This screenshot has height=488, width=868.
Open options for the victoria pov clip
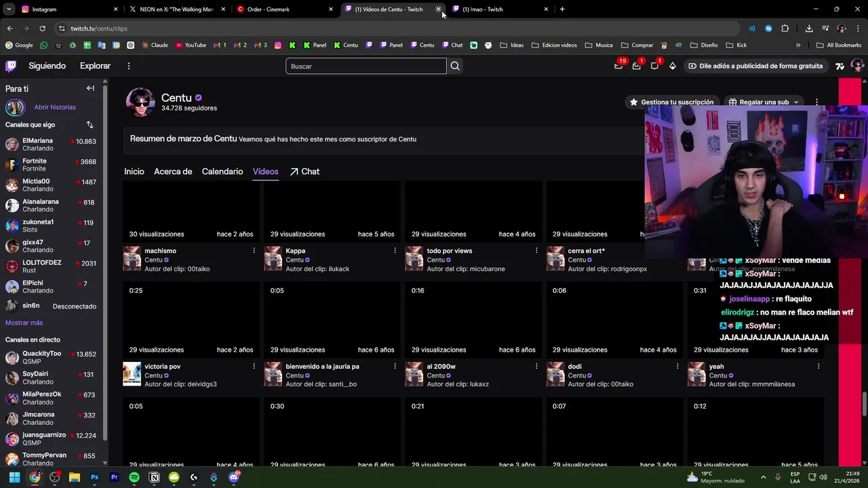point(254,366)
